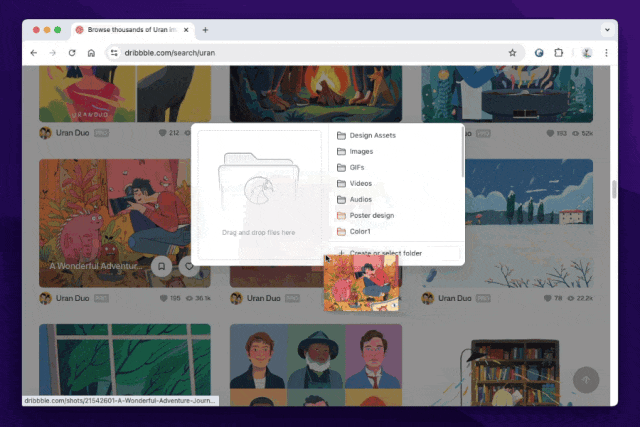
Task: Click the browser forward arrow
Action: (53, 53)
